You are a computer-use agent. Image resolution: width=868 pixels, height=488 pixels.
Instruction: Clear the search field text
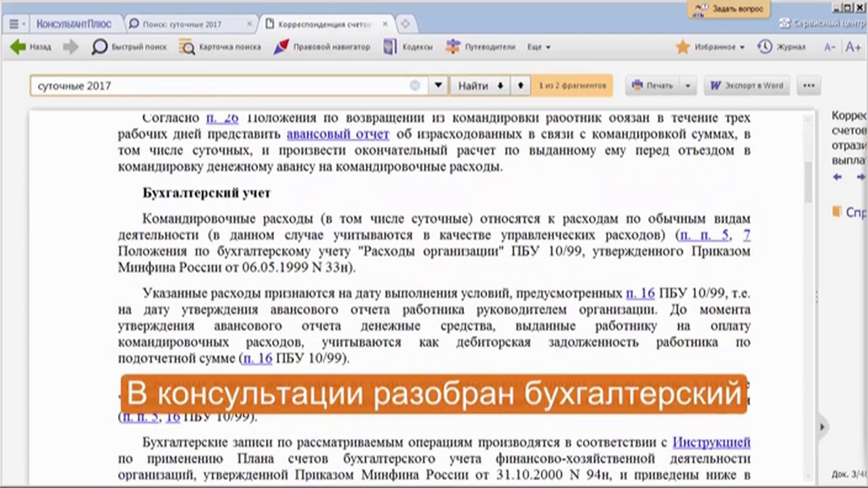pos(415,85)
